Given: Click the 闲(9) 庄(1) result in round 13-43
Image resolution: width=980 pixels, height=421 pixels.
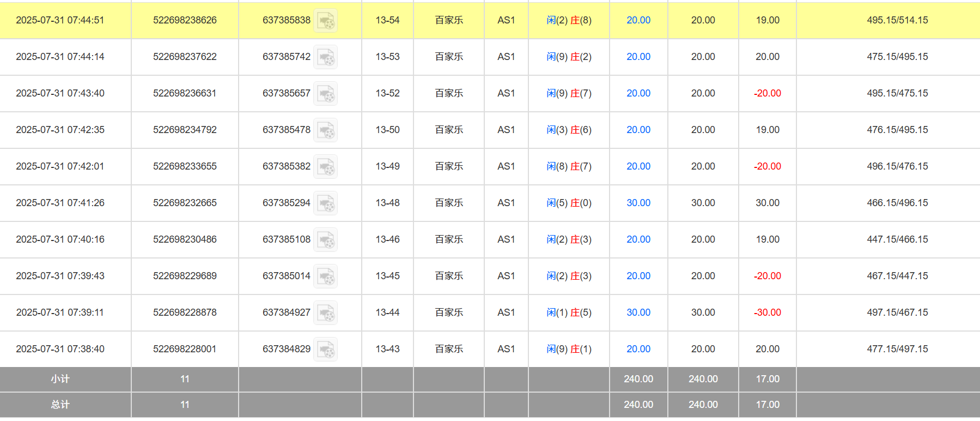Looking at the screenshot, I should (569, 349).
